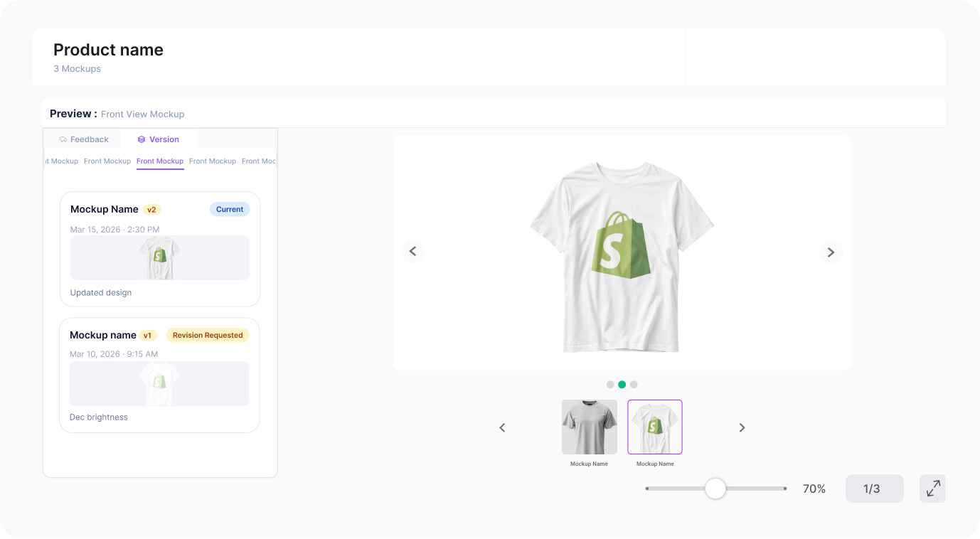Click the 'Mockup Name' caption under the gray t-shirt
The height and width of the screenshot is (539, 980).
point(590,464)
